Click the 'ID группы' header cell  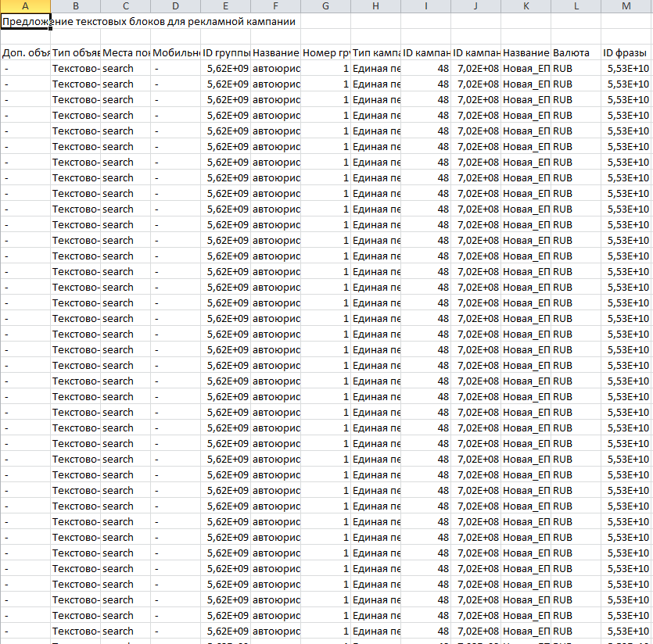pyautogui.click(x=225, y=53)
